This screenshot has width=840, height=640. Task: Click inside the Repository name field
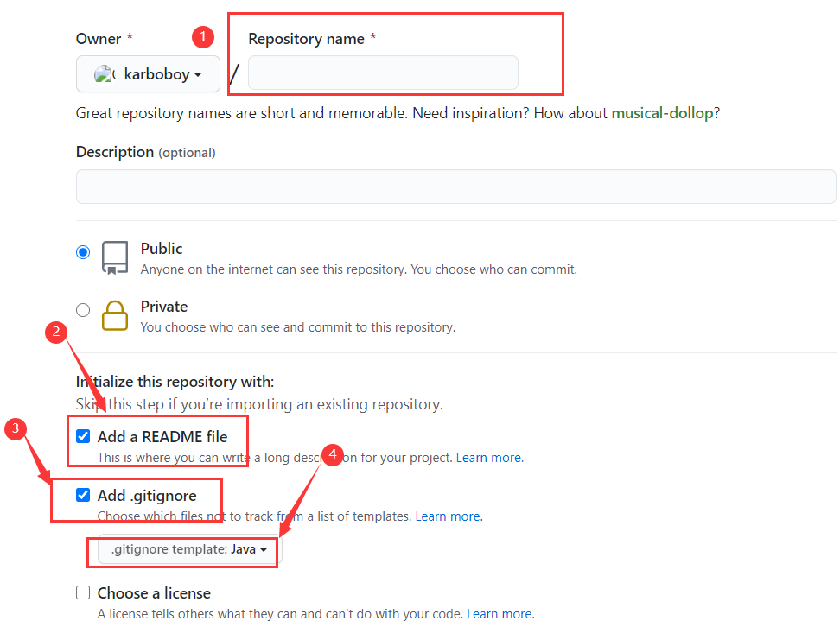[381, 73]
